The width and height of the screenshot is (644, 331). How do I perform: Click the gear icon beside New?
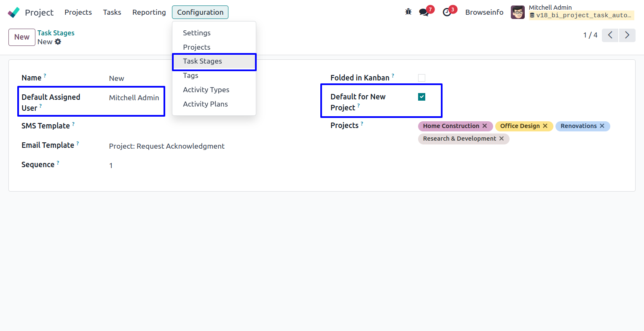point(58,42)
